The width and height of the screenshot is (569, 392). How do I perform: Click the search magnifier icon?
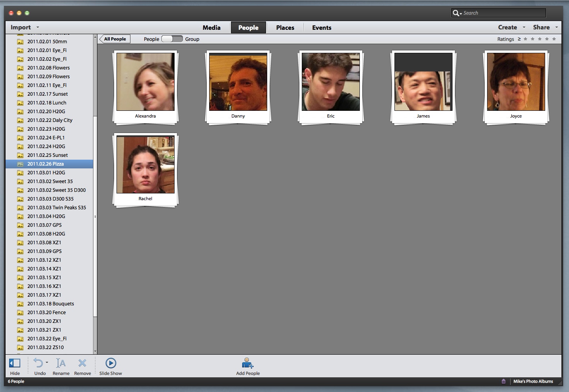pyautogui.click(x=456, y=13)
